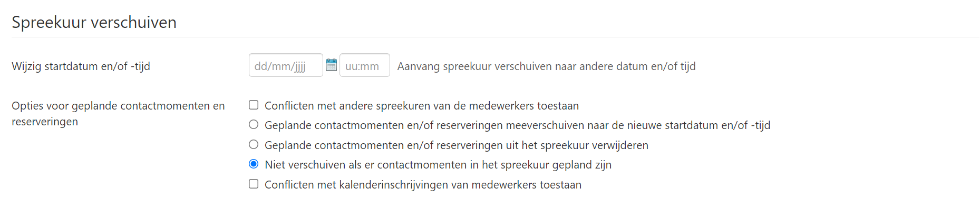Viewport: 980px width, 218px height.
Task: Open the calendar date picker icon
Action: coord(331,65)
